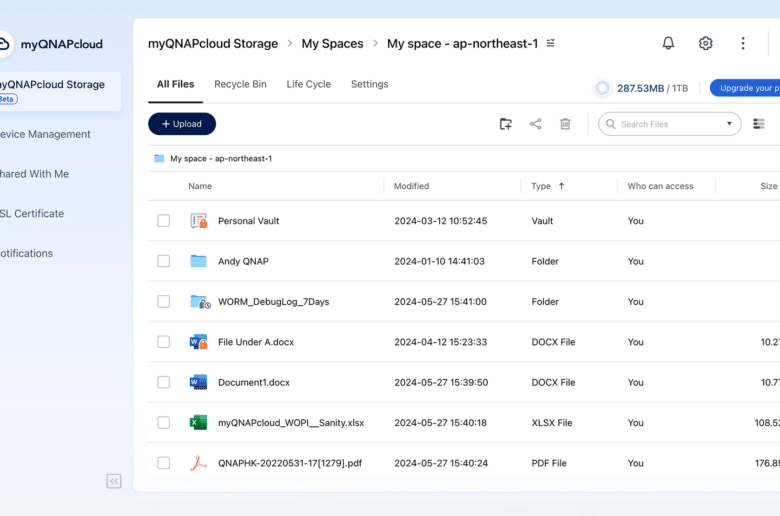The height and width of the screenshot is (516, 780).
Task: Check the QNAPHK-20220531-17[1279].pdf checkbox
Action: pos(164,463)
